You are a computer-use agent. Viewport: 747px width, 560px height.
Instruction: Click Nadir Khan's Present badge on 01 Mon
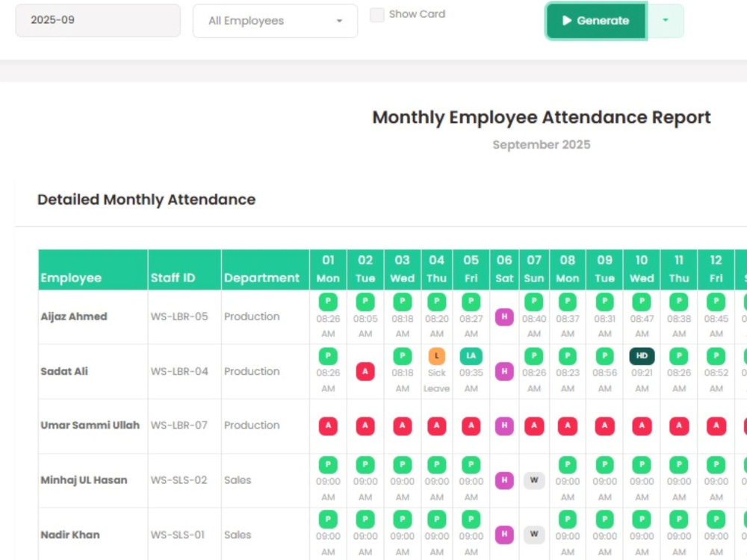pyautogui.click(x=328, y=519)
